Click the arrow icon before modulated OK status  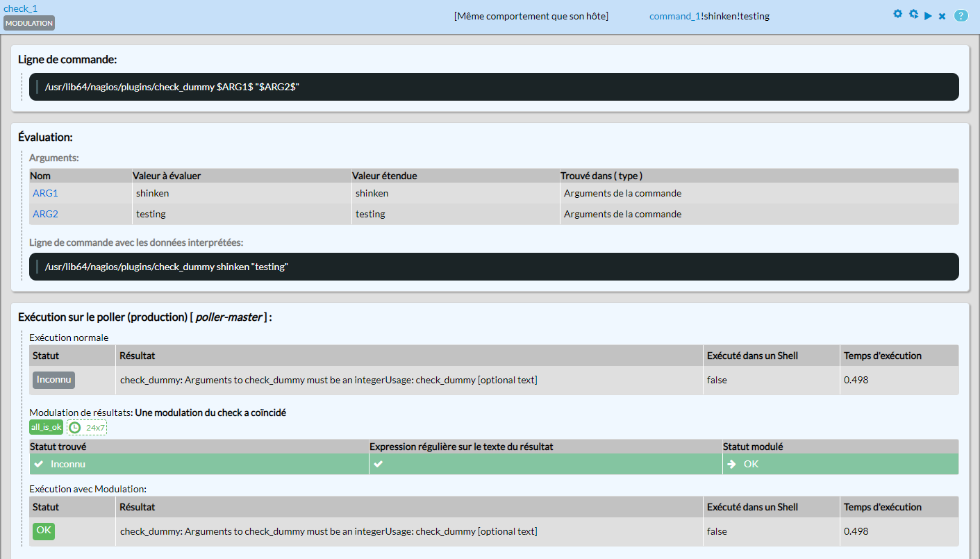(x=731, y=464)
